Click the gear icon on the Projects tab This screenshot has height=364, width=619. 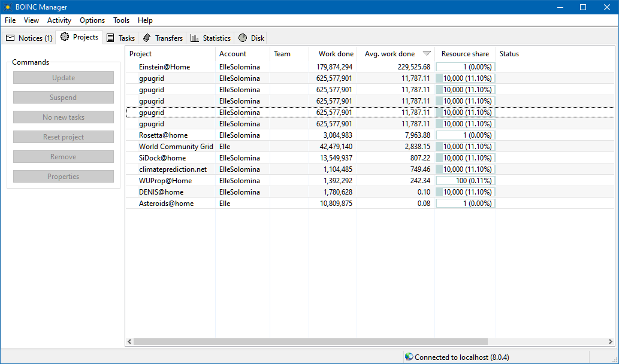(x=64, y=37)
